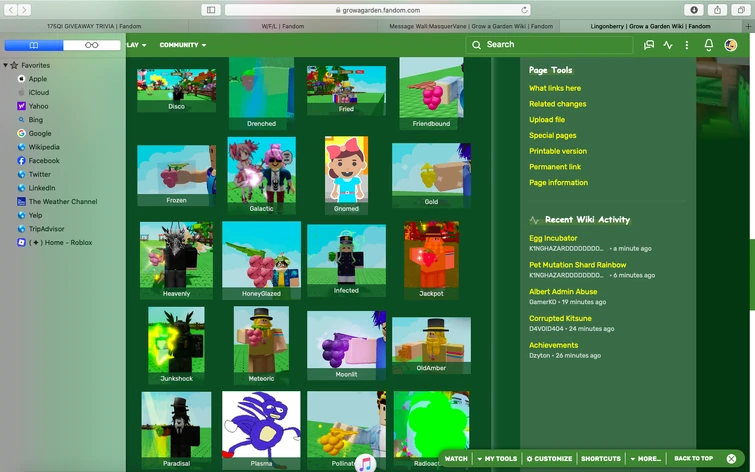
Task: Open the Galactic mutation thumbnail
Action: [261, 176]
